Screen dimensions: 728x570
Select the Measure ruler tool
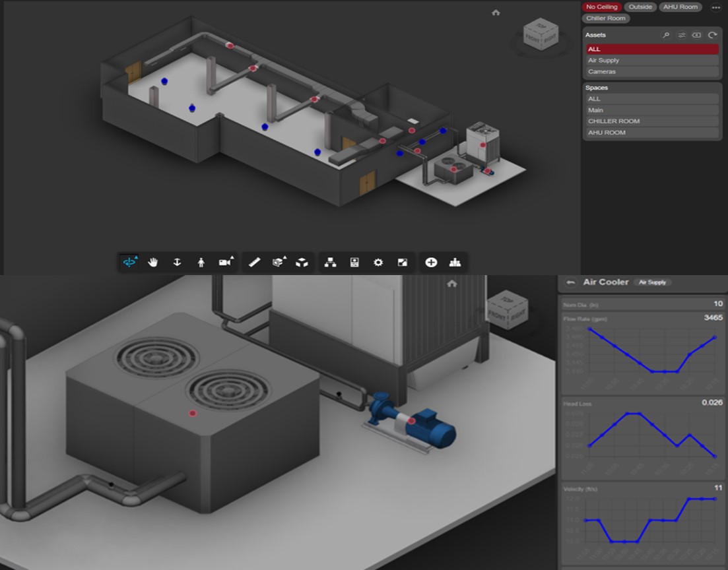click(x=254, y=263)
